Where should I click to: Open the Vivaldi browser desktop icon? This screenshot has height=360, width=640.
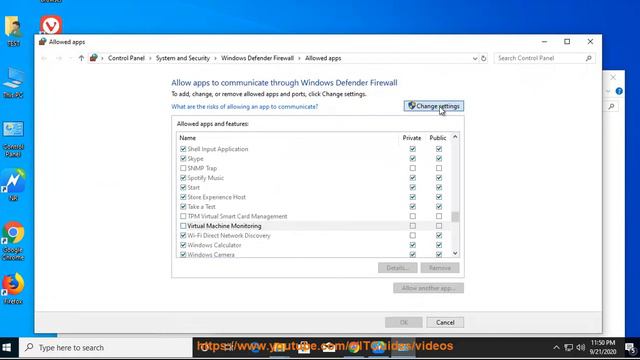click(51, 24)
